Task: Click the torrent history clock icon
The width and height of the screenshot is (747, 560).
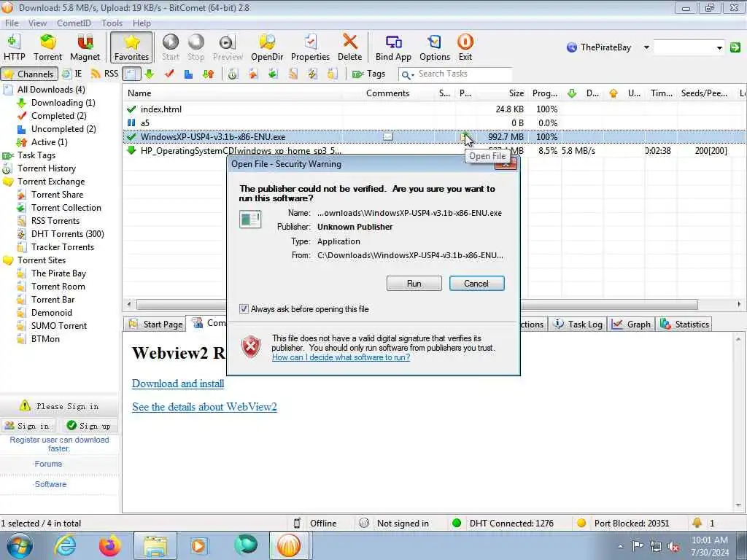Action: tap(233, 74)
